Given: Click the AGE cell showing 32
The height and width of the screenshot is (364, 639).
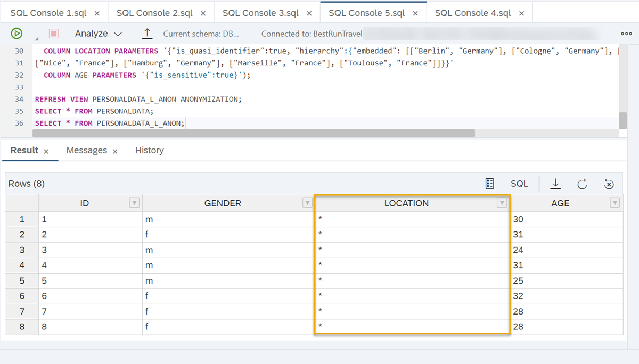Looking at the screenshot, I should coord(567,296).
